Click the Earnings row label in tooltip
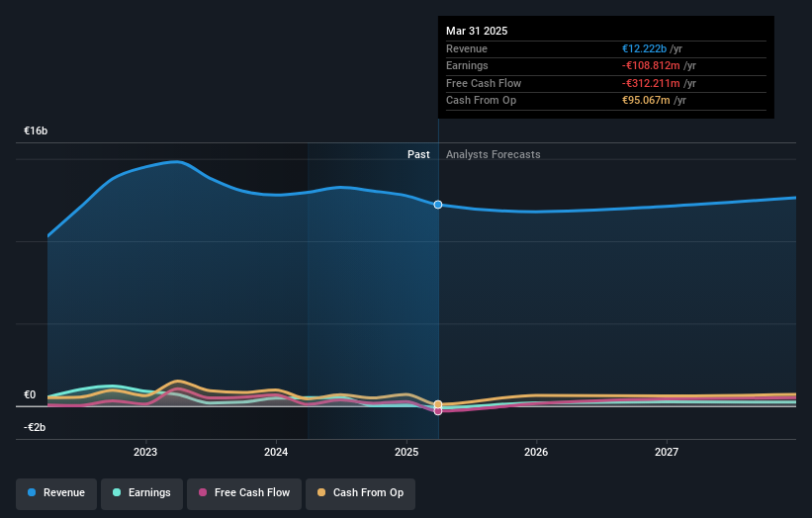 click(467, 65)
